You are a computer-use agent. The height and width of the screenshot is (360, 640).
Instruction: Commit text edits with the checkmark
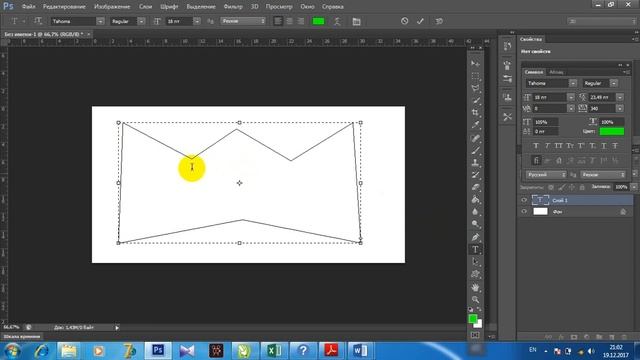pyautogui.click(x=420, y=21)
